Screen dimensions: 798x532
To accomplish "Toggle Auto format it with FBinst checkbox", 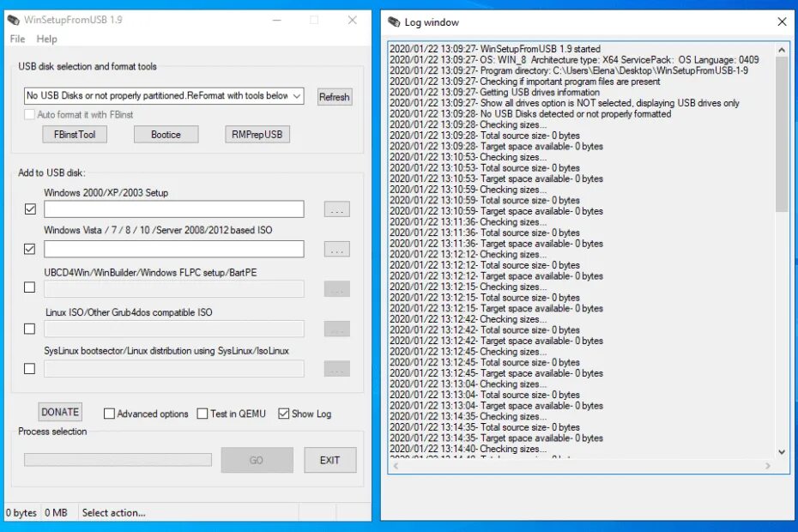I will tap(29, 114).
